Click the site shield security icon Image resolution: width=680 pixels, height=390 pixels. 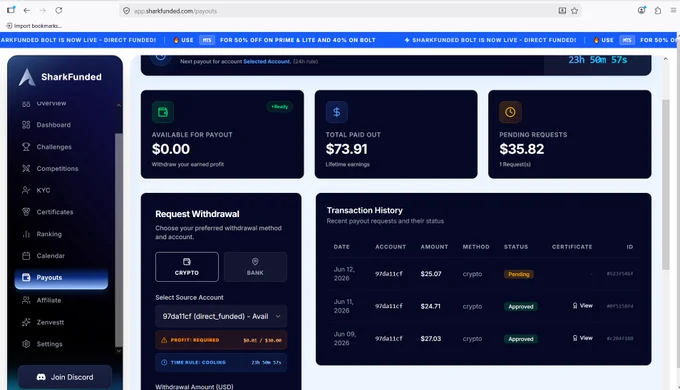126,11
